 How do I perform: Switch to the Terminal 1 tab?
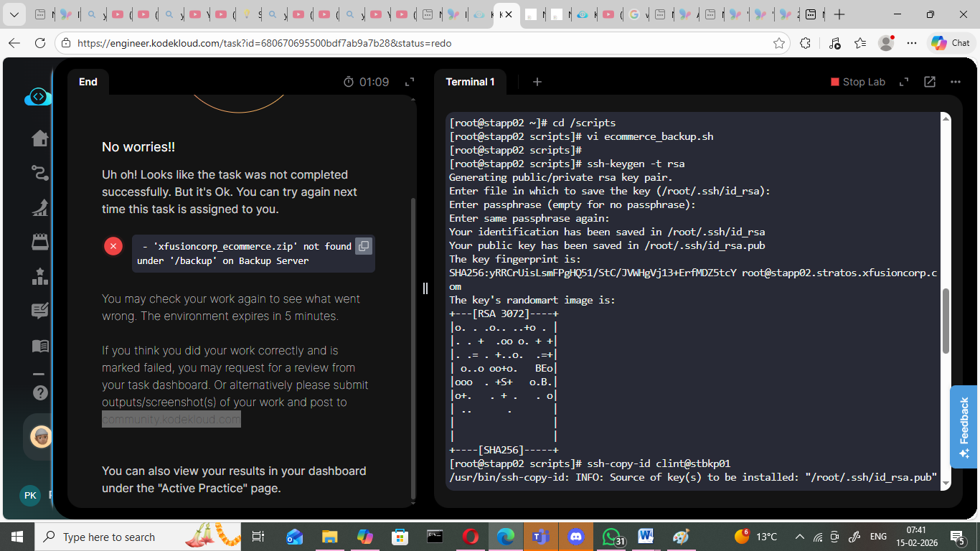(x=470, y=82)
